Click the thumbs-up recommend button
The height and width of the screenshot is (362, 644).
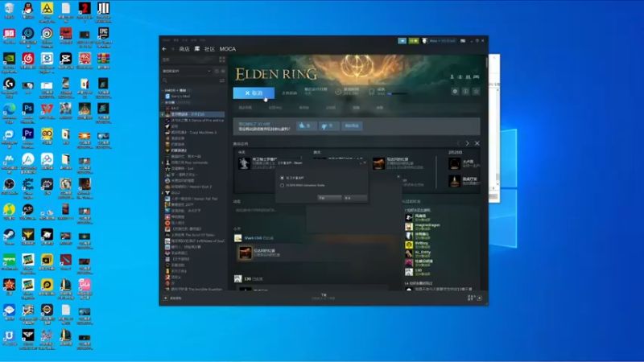click(307, 126)
